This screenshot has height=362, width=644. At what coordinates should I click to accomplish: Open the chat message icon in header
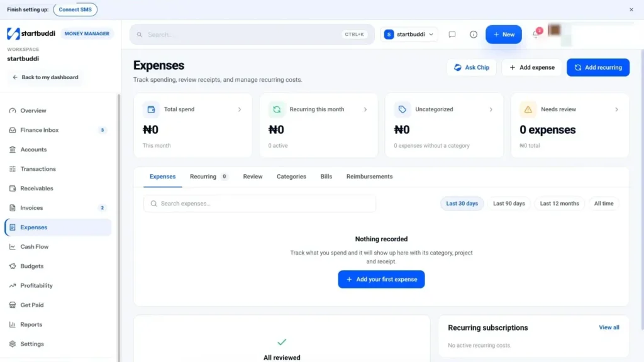(452, 35)
